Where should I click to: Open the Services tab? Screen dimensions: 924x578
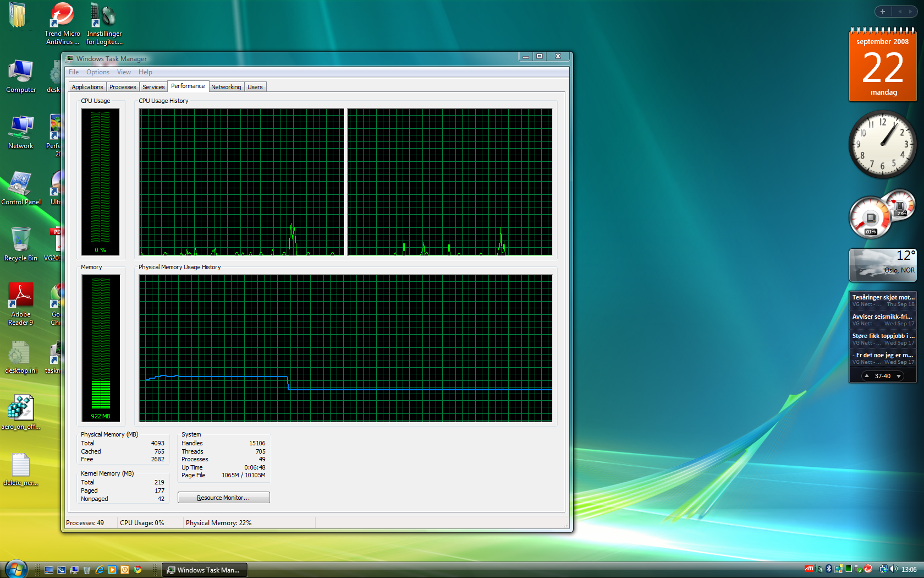coord(153,87)
